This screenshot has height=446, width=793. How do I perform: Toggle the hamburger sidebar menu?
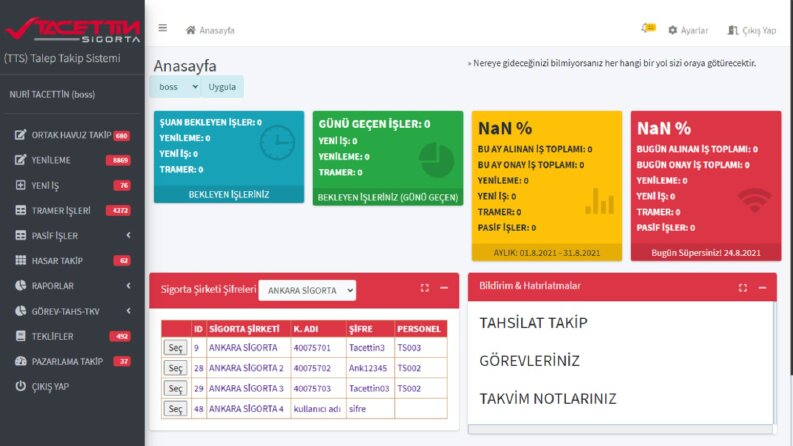(162, 28)
